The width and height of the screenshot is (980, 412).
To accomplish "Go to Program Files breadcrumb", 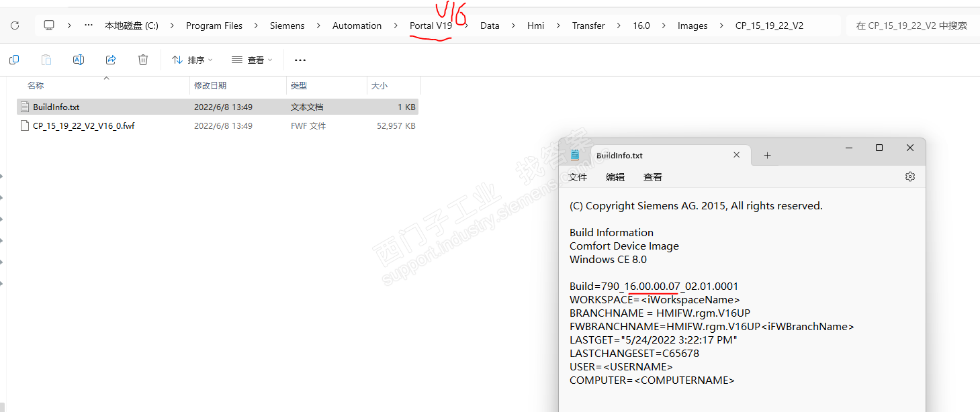I will pos(214,25).
